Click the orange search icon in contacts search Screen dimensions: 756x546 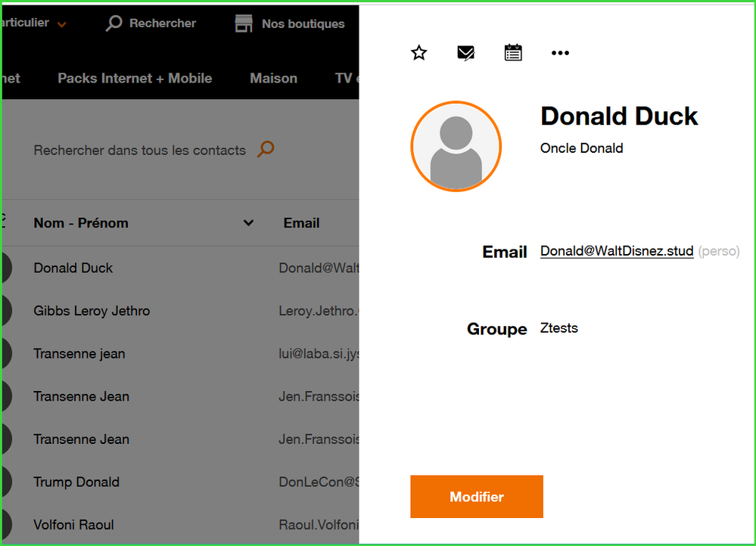point(266,150)
